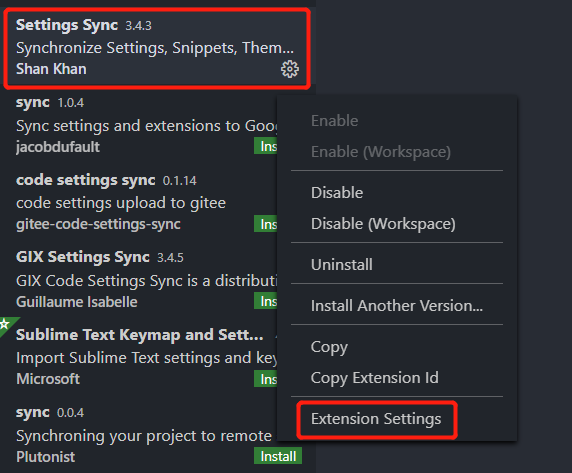572x473 pixels.
Task: Open Sublime Text Keymap and Settings entry
Action: (x=139, y=357)
